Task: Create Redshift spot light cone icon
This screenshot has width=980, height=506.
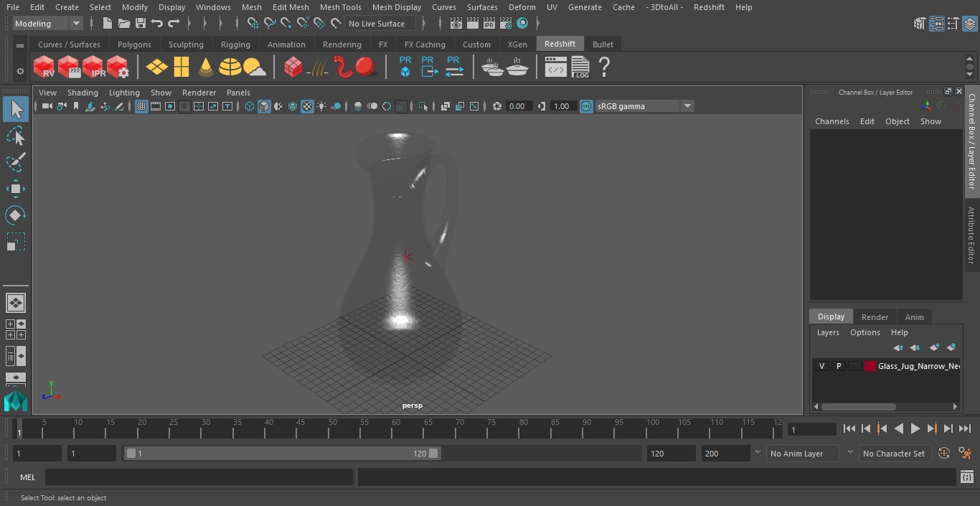Action: (x=206, y=67)
